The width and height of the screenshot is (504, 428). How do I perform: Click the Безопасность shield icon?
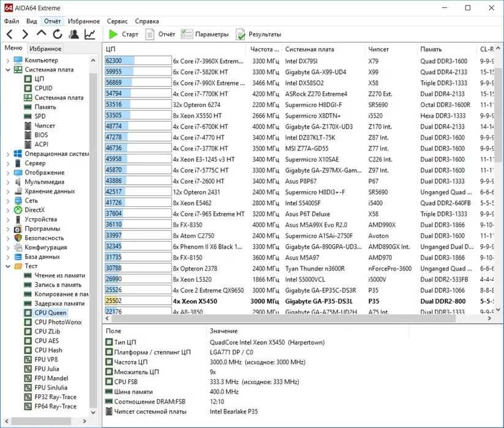coord(18,238)
